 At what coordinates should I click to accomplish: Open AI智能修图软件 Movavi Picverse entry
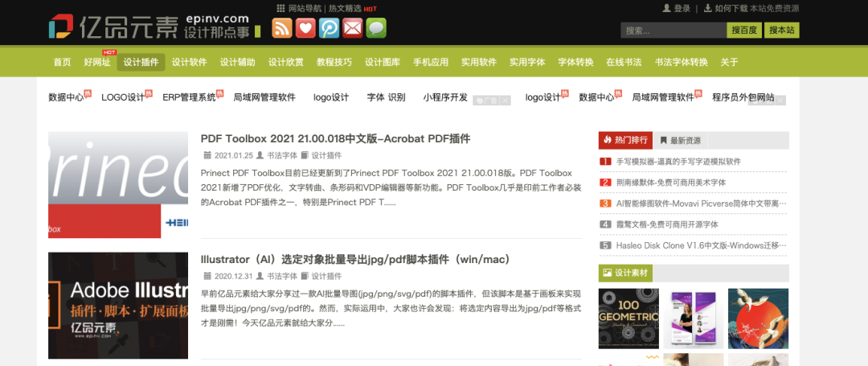[x=701, y=204]
